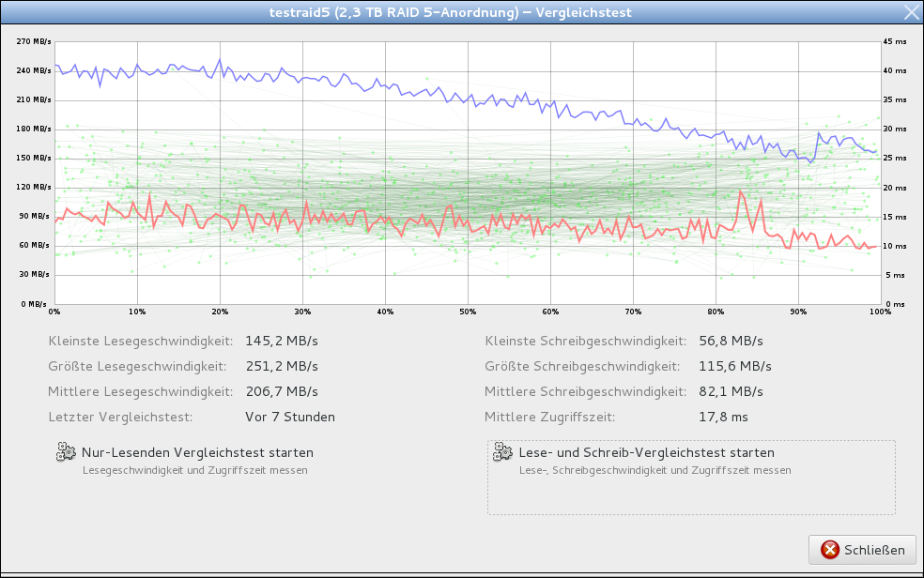Select the 82,1 MB/s Mittlere Schreibgeschwindigkeit value
Viewport: 924px width, 578px height.
[x=731, y=391]
